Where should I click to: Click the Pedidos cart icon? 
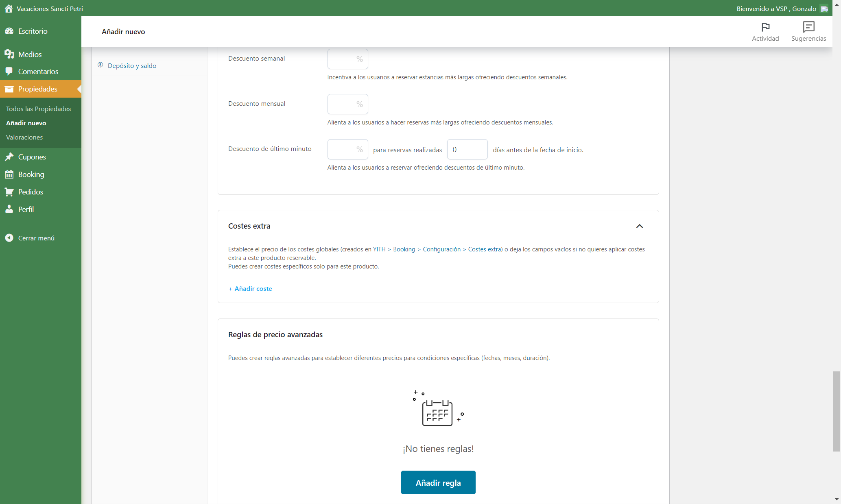tap(9, 192)
